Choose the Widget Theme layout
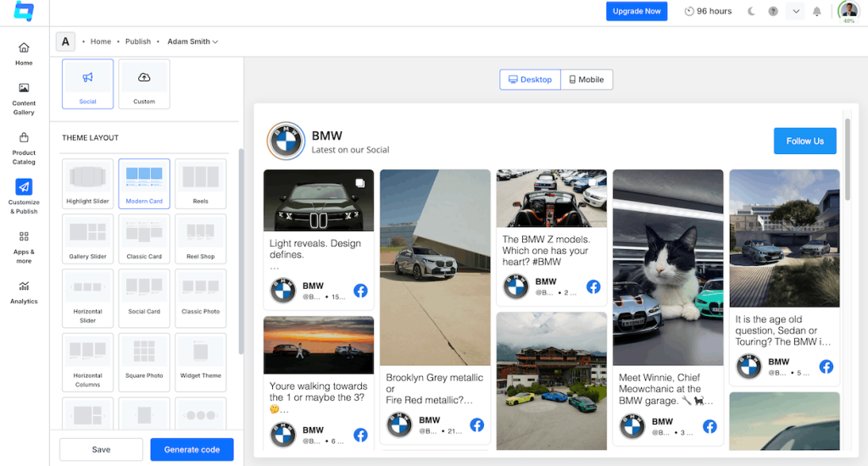Viewport: 868px width, 466px height. (200, 363)
